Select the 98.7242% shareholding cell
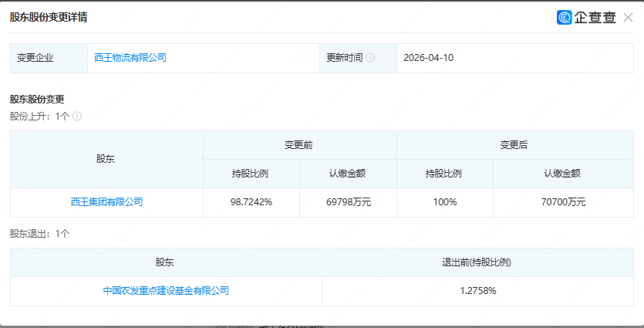 click(251, 202)
